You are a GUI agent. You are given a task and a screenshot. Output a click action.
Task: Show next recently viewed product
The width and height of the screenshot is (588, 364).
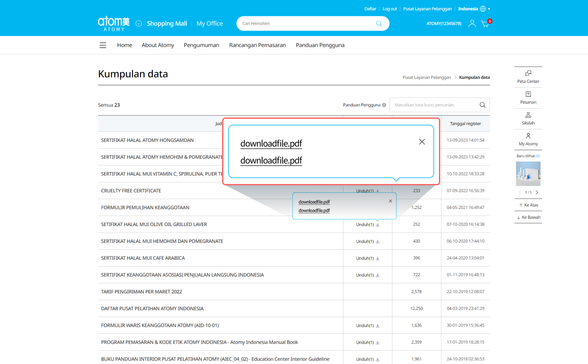[x=537, y=192]
